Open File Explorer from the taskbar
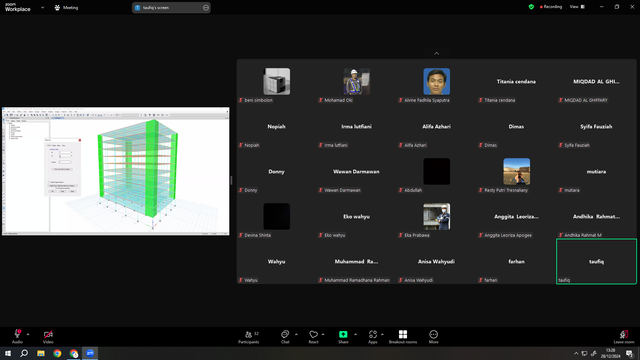640x360 pixels. click(41, 353)
